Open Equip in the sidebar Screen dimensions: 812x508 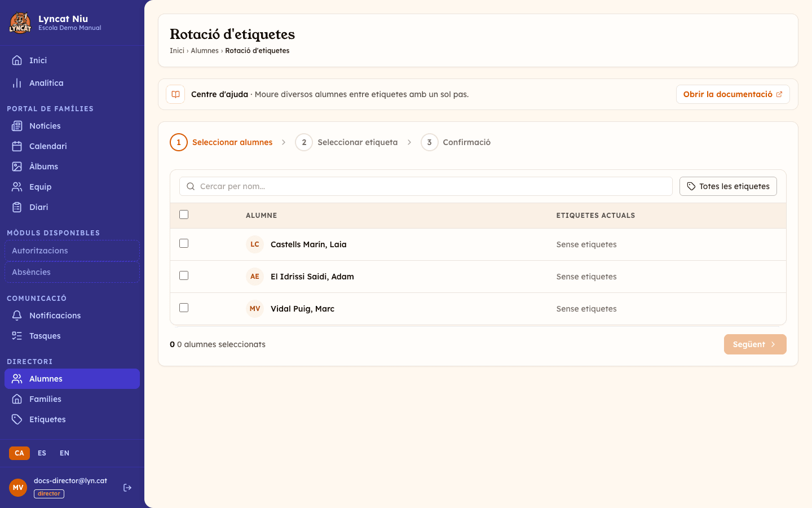(x=72, y=187)
